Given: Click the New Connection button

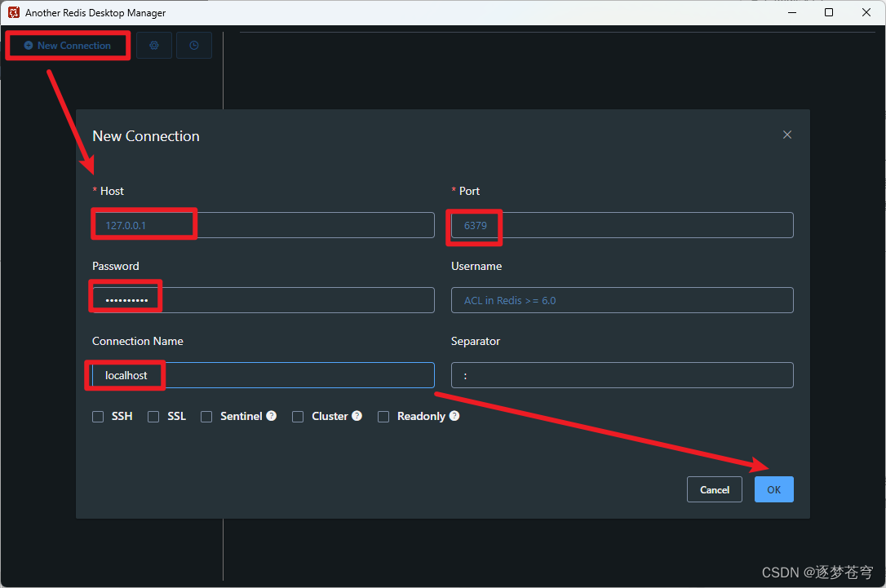Looking at the screenshot, I should coord(68,46).
